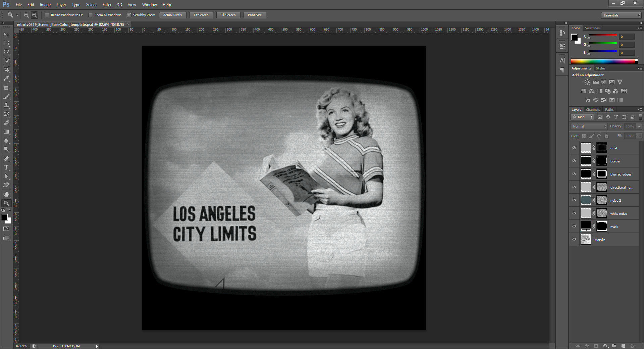Select the Move tool
Viewport: 644px width, 349px height.
point(6,35)
